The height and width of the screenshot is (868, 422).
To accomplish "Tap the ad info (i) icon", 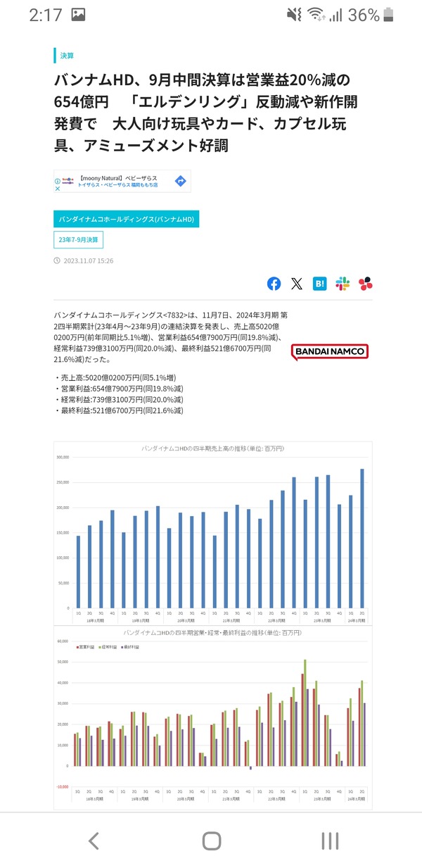I will [58, 181].
